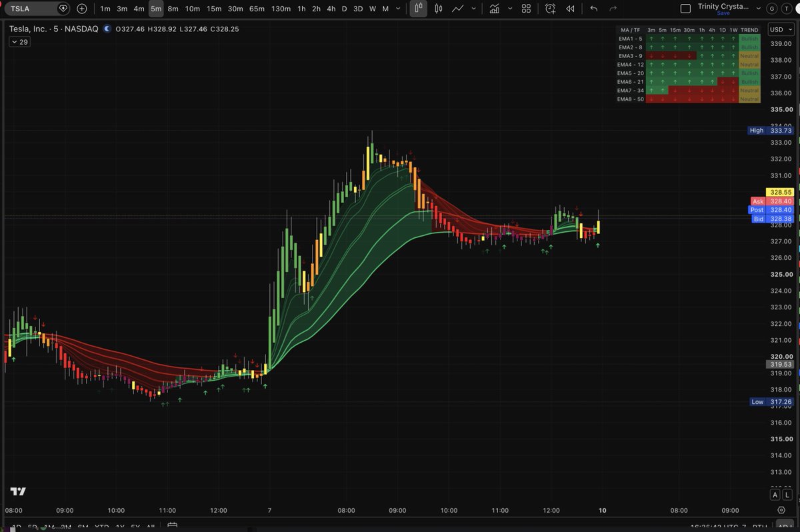Image resolution: width=800 pixels, height=532 pixels.
Task: Click the diamond icon beside TSLA symbol
Action: [63, 9]
